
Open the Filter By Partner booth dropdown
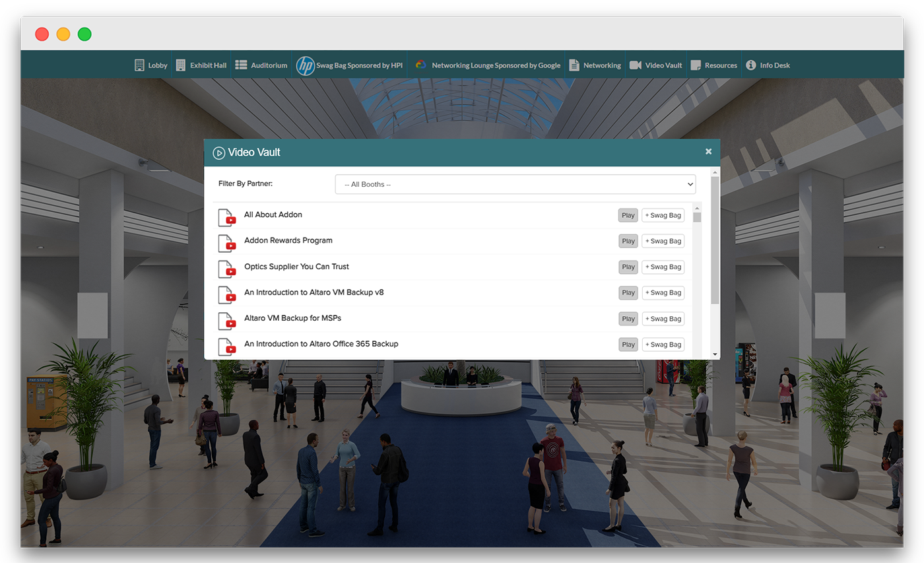tap(516, 184)
